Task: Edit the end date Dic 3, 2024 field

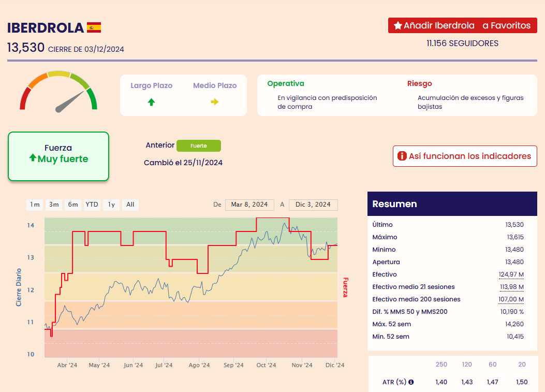Action: pyautogui.click(x=313, y=205)
